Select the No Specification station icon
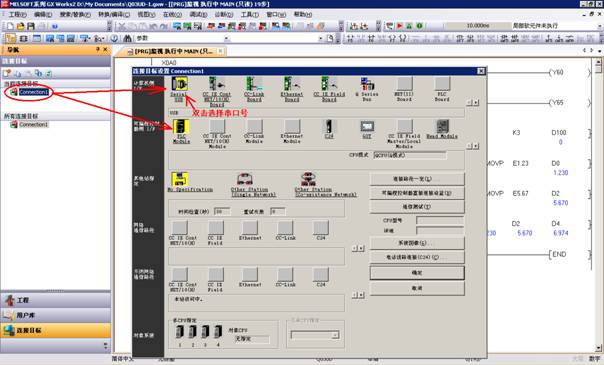 (x=179, y=179)
